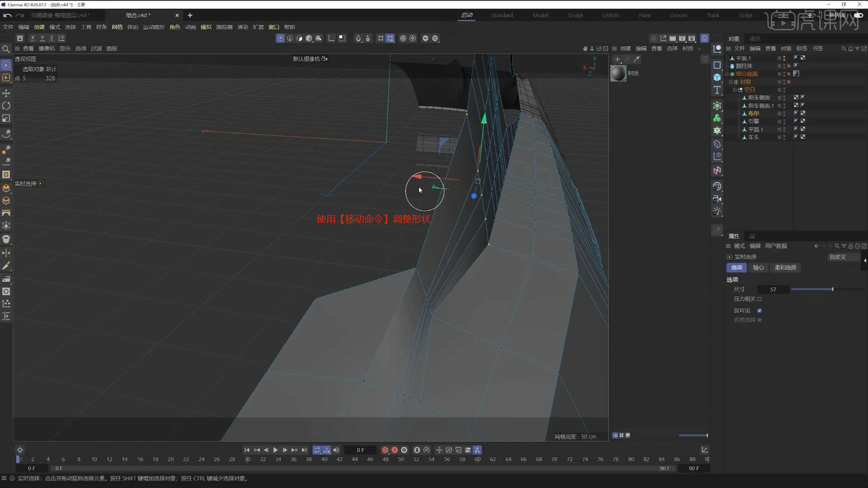Open the 自定义 dropdown in attributes

click(x=843, y=257)
